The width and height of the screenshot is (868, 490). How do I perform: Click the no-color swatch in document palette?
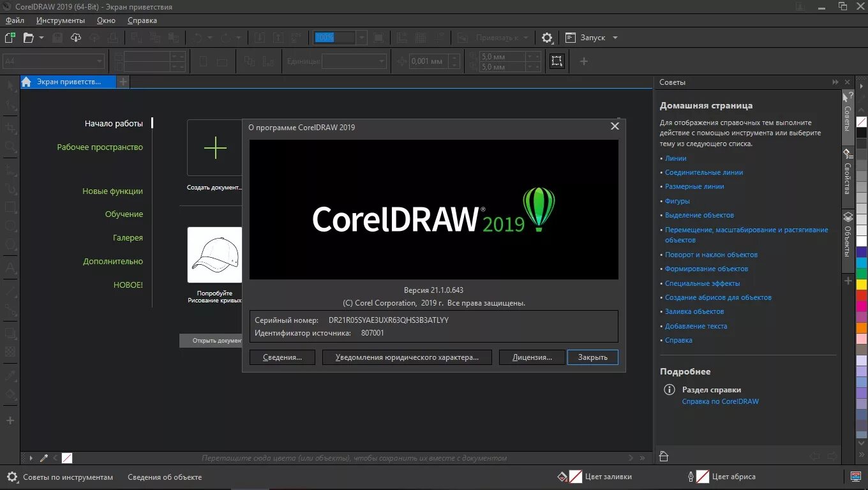point(67,457)
